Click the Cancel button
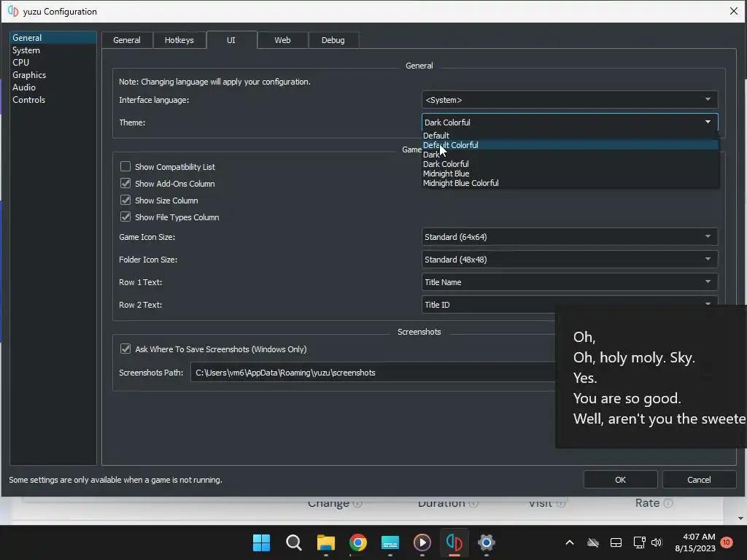 coord(699,480)
